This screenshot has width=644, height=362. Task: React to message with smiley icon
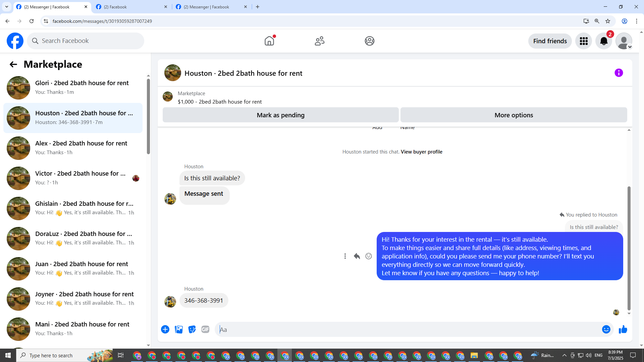368,256
